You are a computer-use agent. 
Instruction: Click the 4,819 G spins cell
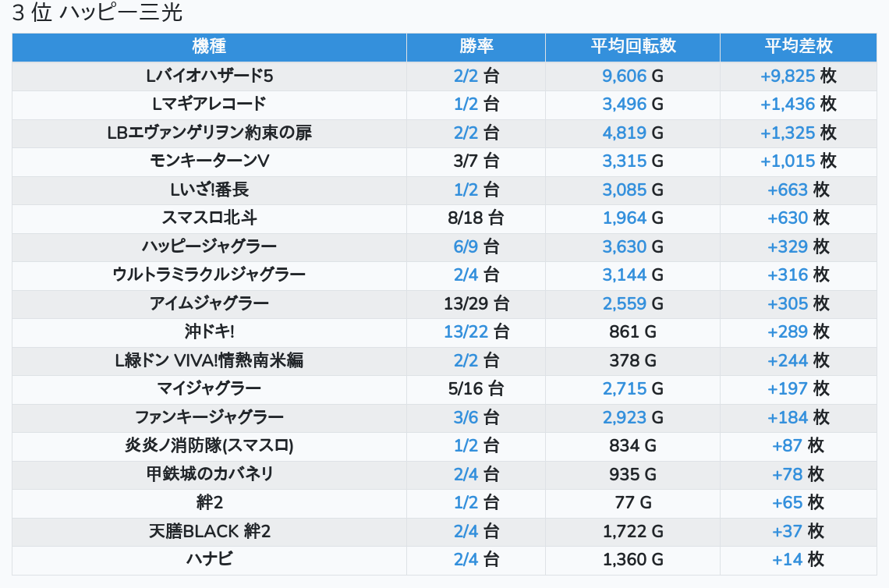point(632,133)
